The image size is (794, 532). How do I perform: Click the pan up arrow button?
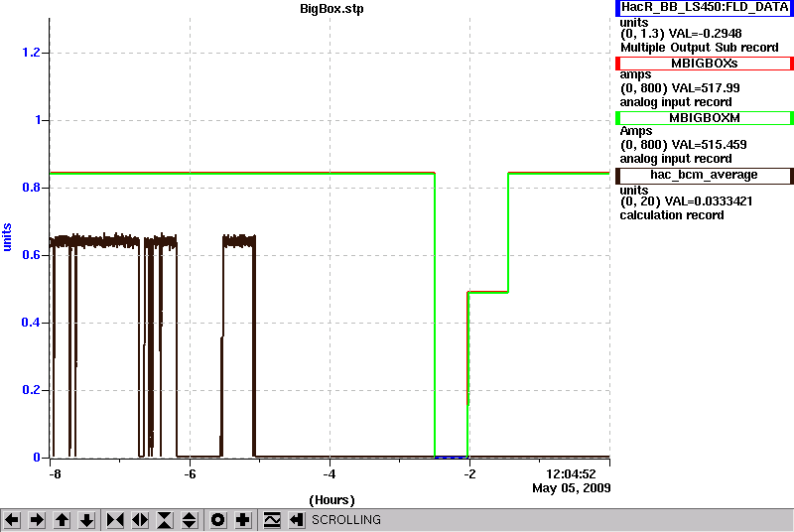(62, 520)
